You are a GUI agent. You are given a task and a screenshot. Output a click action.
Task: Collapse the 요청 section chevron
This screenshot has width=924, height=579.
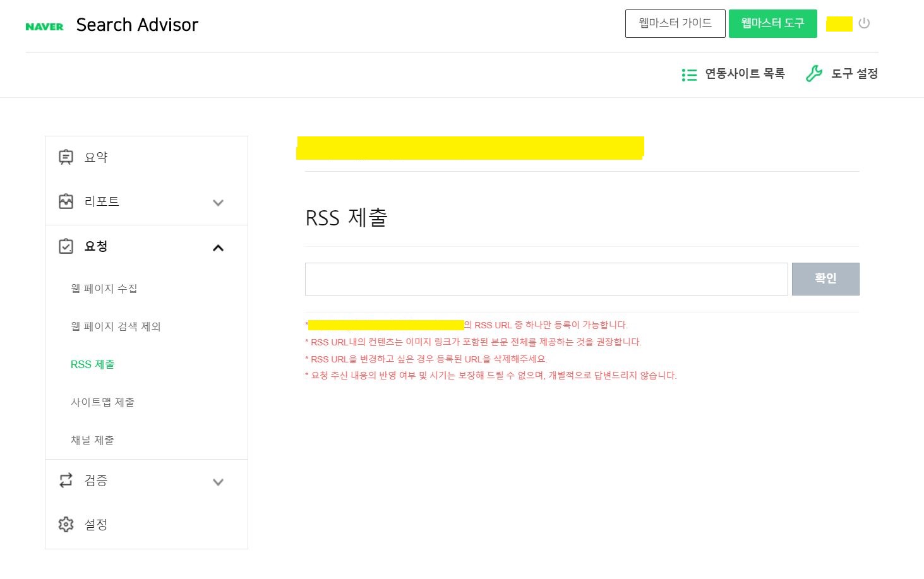218,248
